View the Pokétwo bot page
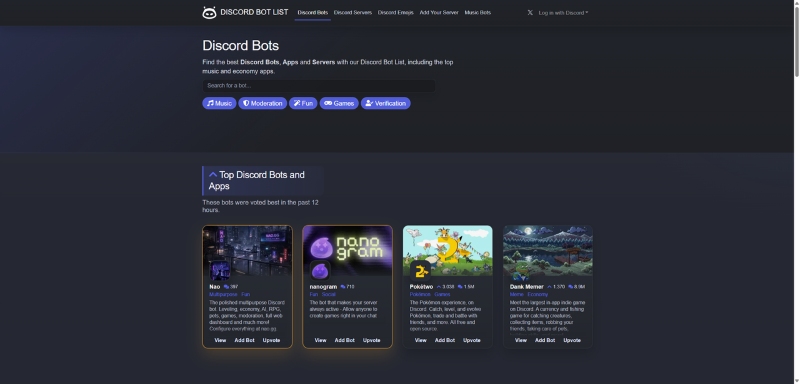Viewport: 800px width, 384px height. (420, 341)
